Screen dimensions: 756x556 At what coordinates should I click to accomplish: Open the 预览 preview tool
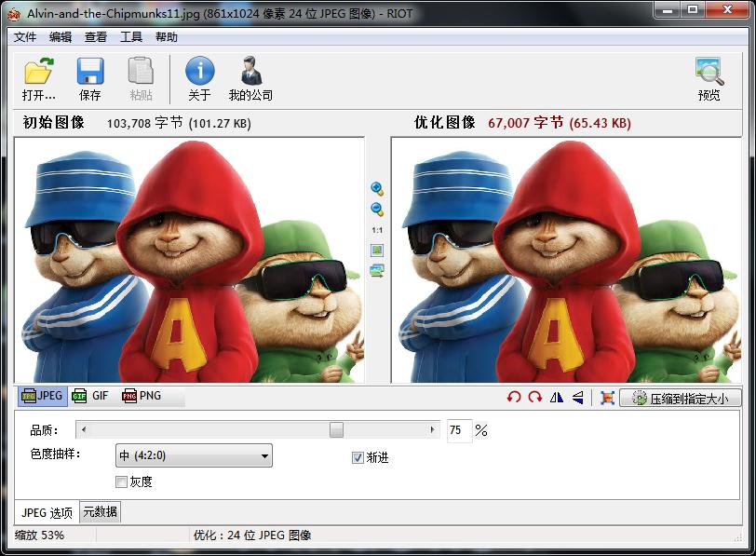[x=709, y=79]
